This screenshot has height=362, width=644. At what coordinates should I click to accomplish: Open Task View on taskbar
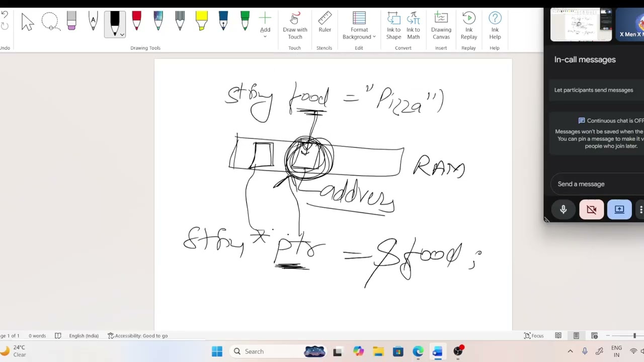coord(338,351)
